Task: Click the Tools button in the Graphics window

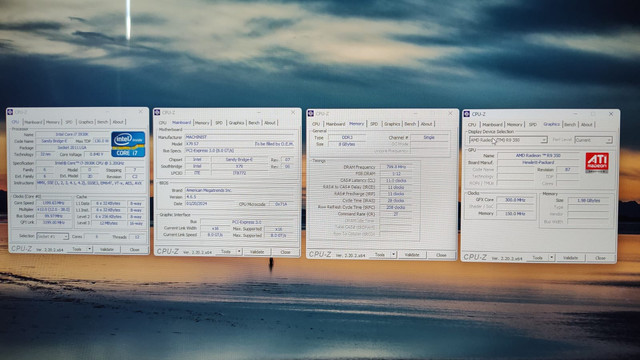Action: click(x=538, y=258)
